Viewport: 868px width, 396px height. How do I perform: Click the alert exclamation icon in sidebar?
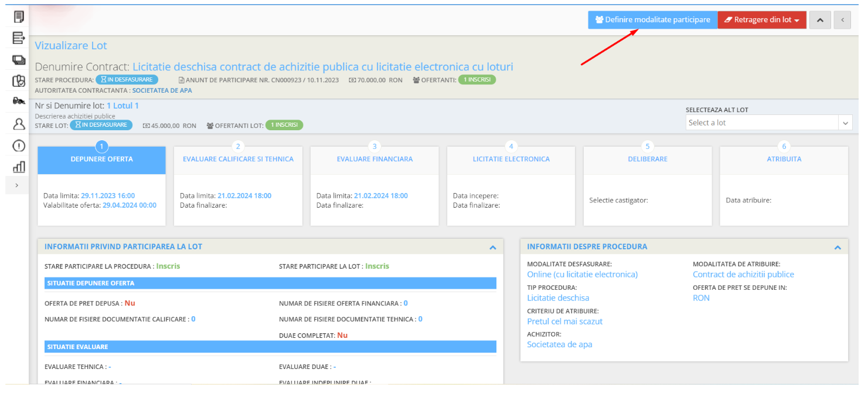(x=18, y=145)
